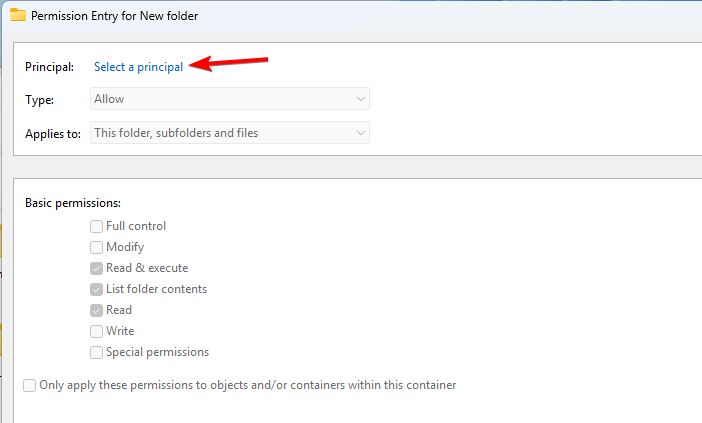This screenshot has width=702, height=423.
Task: Toggle the 'List folder contents' checkbox
Action: [96, 289]
